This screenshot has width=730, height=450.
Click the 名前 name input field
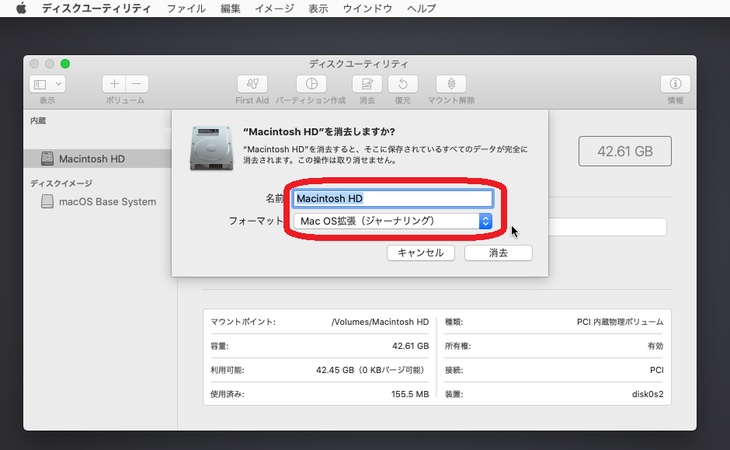(392, 199)
